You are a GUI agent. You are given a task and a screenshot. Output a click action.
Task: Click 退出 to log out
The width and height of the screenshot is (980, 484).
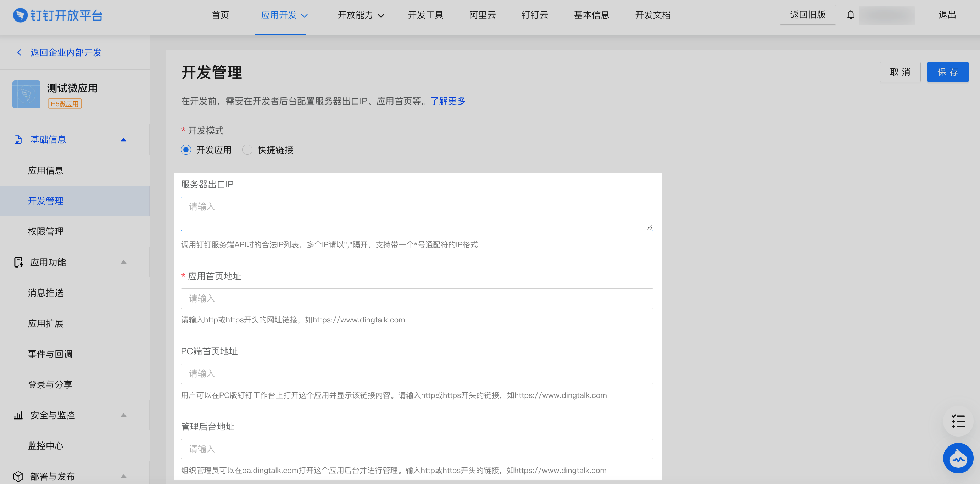947,15
